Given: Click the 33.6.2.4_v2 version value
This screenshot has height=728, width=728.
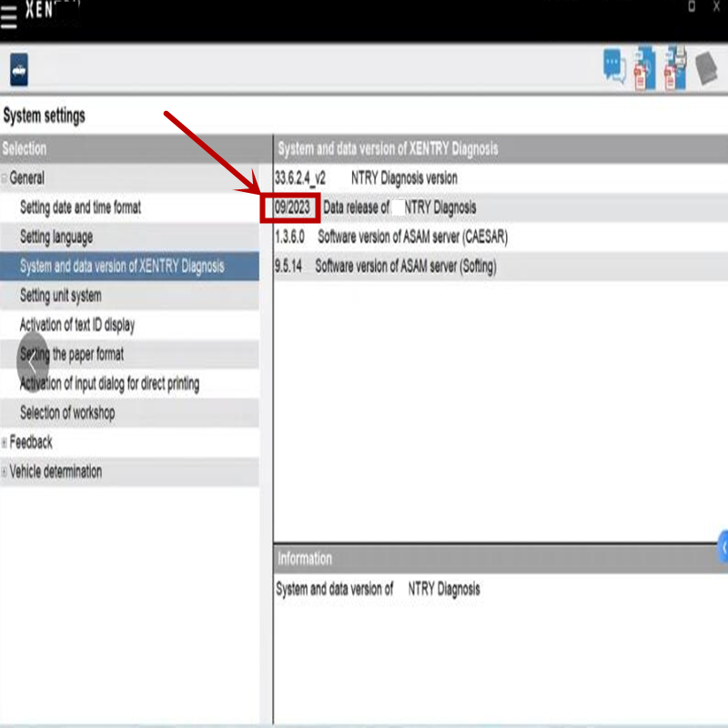Looking at the screenshot, I should coord(300,177).
